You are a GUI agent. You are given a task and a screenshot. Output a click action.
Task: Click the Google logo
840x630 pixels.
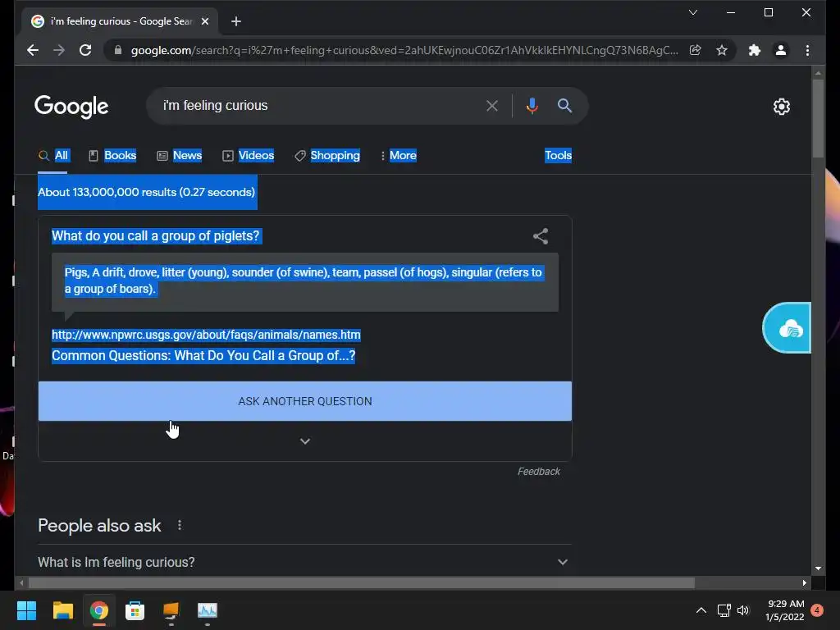click(x=71, y=107)
